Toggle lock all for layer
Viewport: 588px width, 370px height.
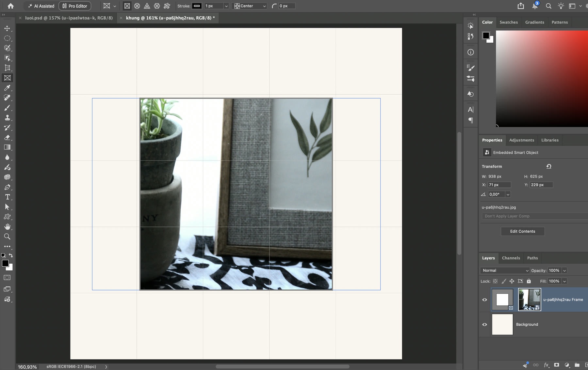(529, 281)
